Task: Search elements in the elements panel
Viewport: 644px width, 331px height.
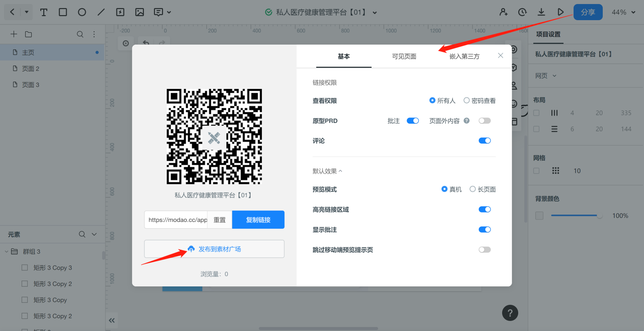Action: [82, 234]
